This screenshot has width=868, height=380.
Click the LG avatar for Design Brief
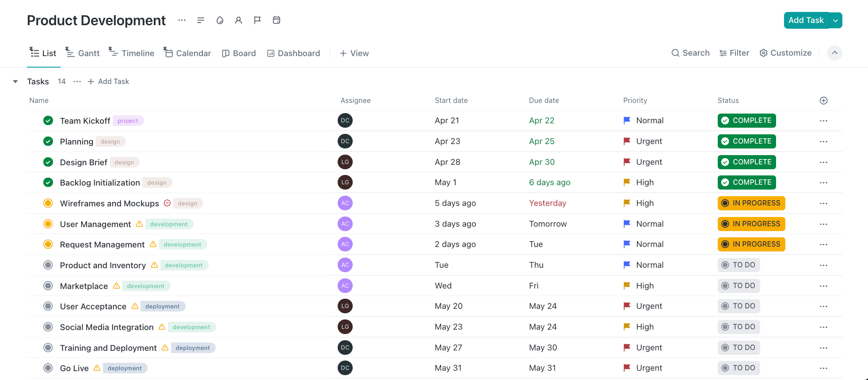(345, 162)
